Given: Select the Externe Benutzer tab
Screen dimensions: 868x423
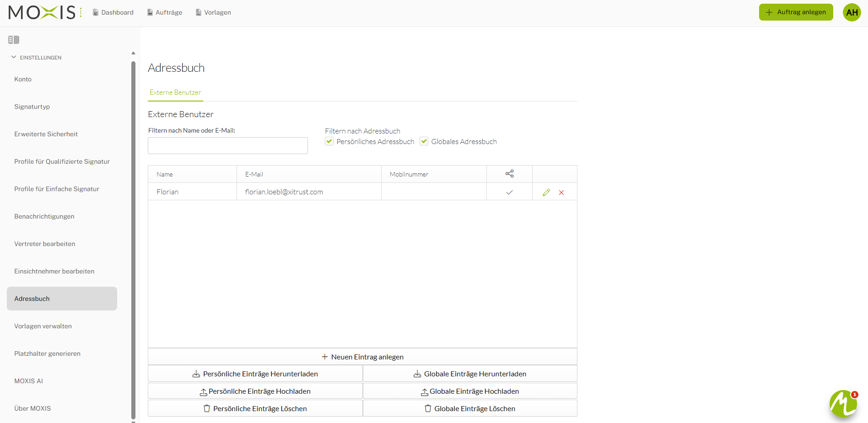Looking at the screenshot, I should click(x=175, y=92).
